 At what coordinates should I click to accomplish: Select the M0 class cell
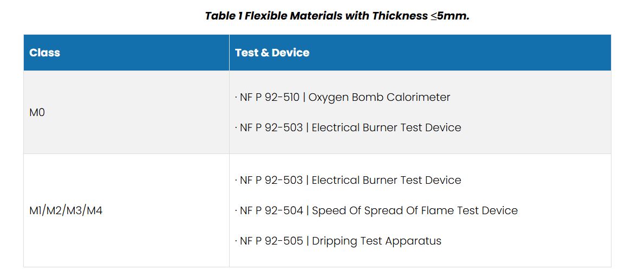pyautogui.click(x=37, y=113)
